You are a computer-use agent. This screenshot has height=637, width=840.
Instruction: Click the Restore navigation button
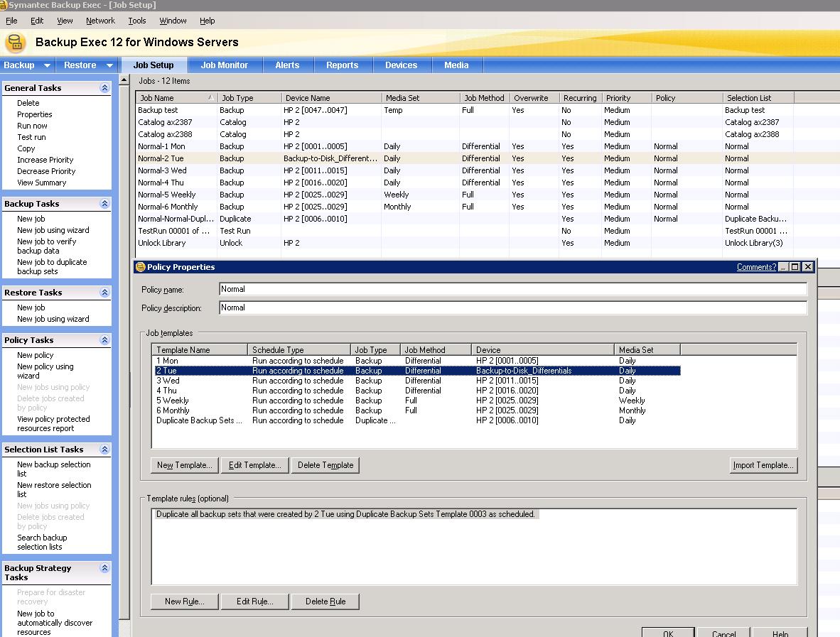point(80,65)
